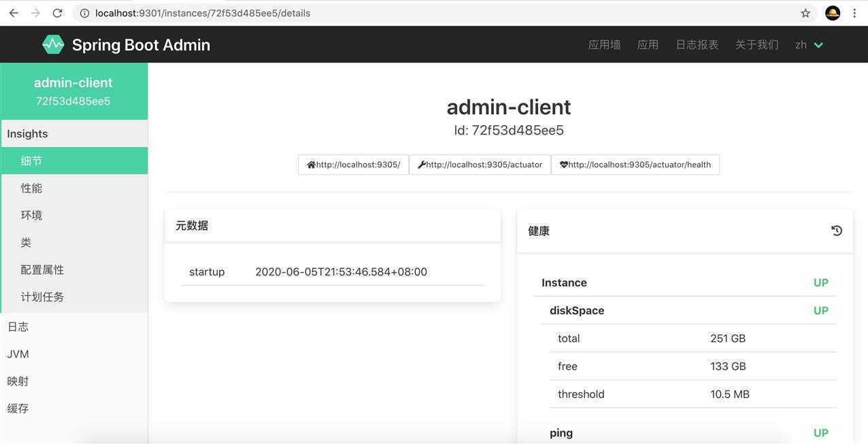
Task: Open 关于我们 in the top navigation
Action: 757,45
